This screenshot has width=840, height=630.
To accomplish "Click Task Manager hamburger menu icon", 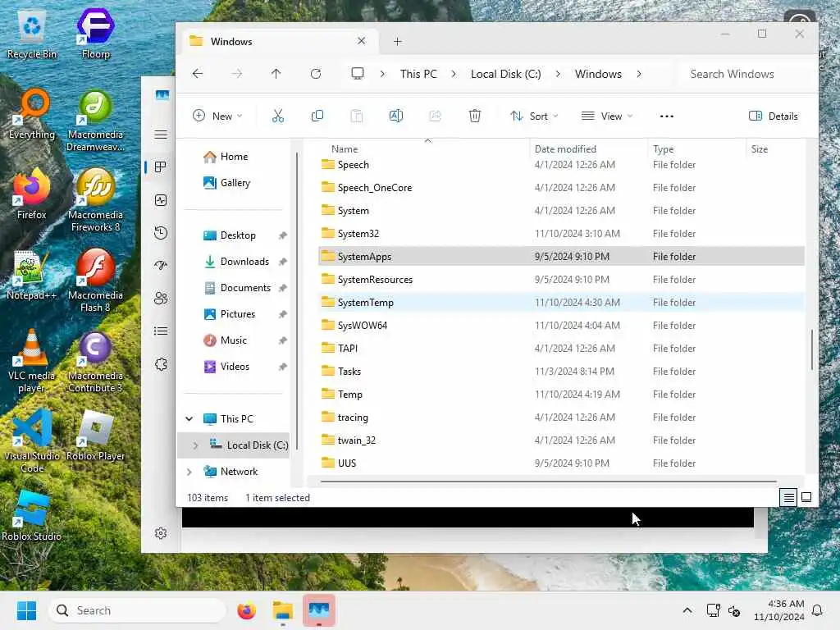I will pyautogui.click(x=161, y=135).
